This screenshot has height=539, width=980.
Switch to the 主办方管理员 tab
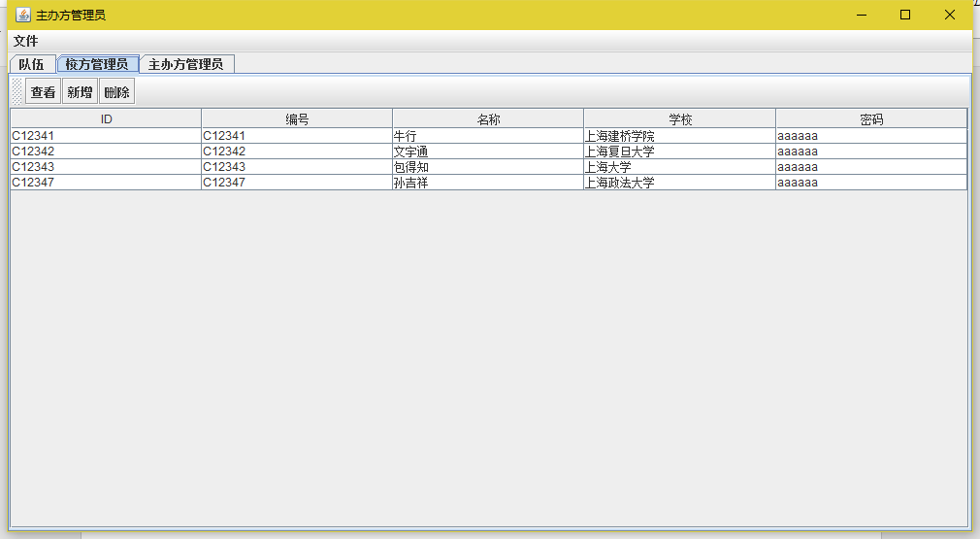pos(186,64)
